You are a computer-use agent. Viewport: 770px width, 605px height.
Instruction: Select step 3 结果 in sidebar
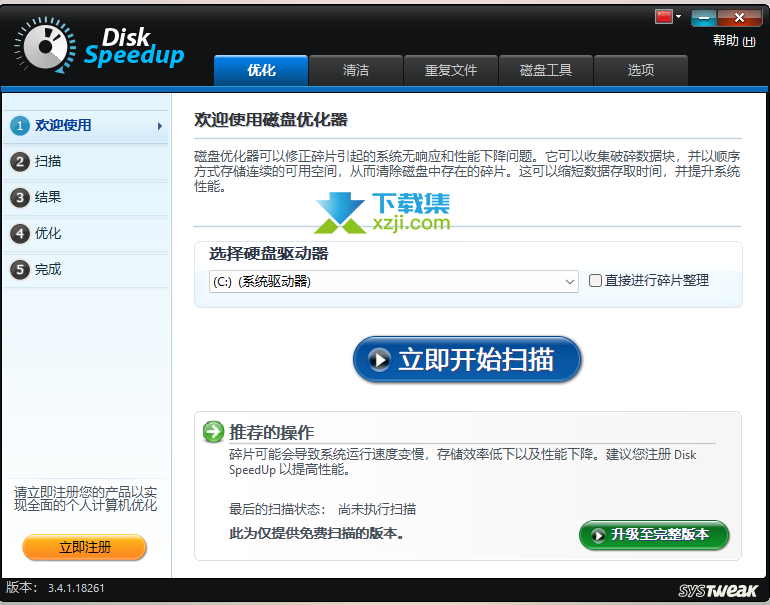click(x=86, y=197)
